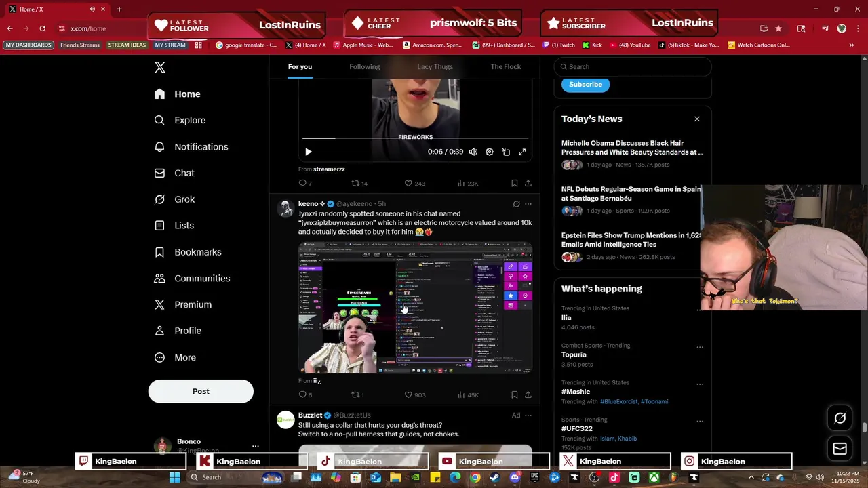Switch to the Following tab
Image resolution: width=868 pixels, height=488 pixels.
point(365,66)
